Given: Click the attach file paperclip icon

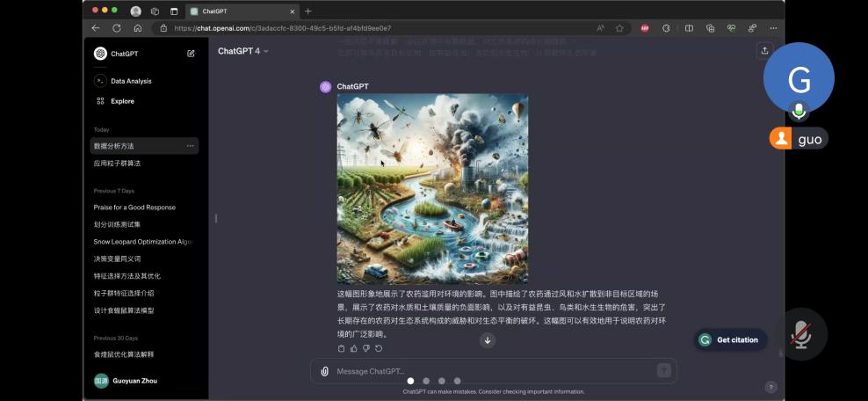Looking at the screenshot, I should (324, 371).
